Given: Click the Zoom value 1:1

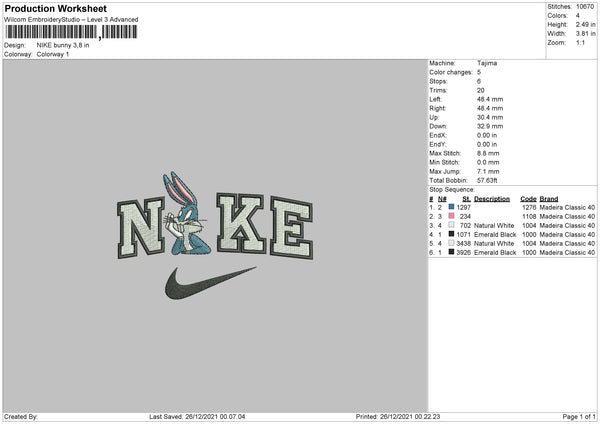Looking at the screenshot, I should coord(580,42).
